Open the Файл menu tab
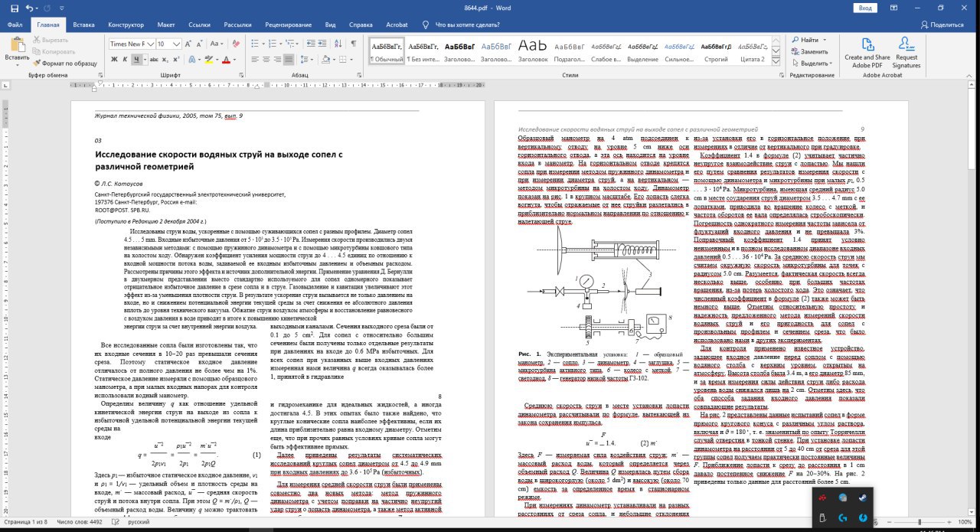The height and width of the screenshot is (532, 980). pyautogui.click(x=15, y=24)
